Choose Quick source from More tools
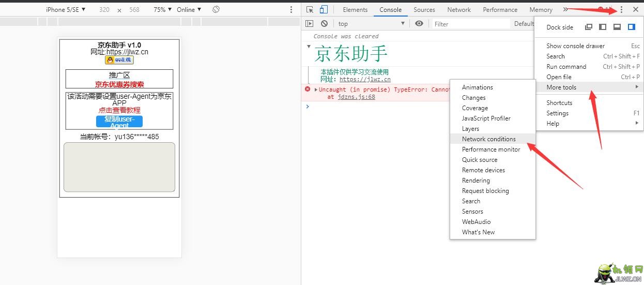Screen dimensions: 644x285 [493, 159]
